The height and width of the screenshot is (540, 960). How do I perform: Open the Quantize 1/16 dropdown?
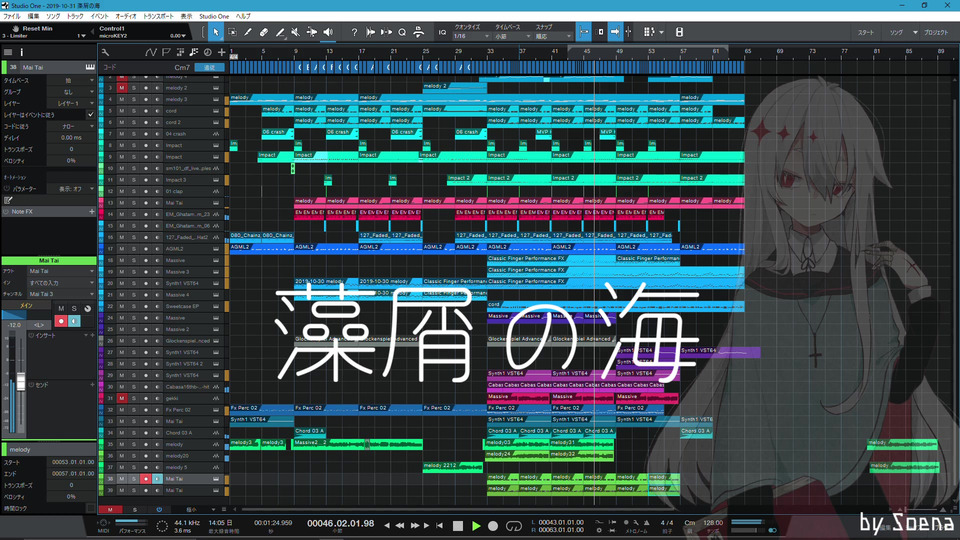[x=471, y=36]
